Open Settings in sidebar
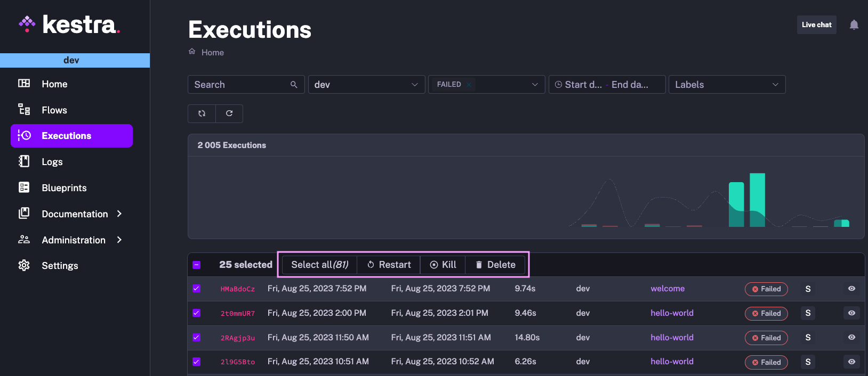This screenshot has width=868, height=376. pos(71,265)
